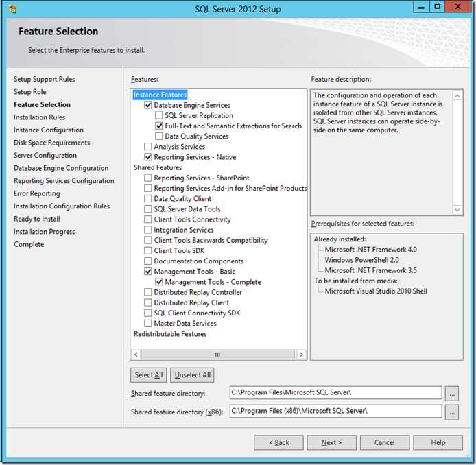Check Documentation Components option
Screen dimensions: 476x465
148,261
